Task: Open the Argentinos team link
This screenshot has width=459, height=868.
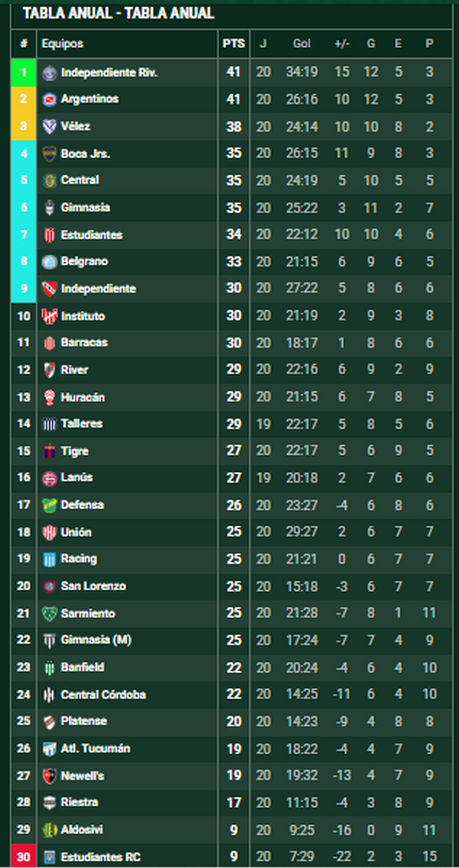Action: coord(90,99)
